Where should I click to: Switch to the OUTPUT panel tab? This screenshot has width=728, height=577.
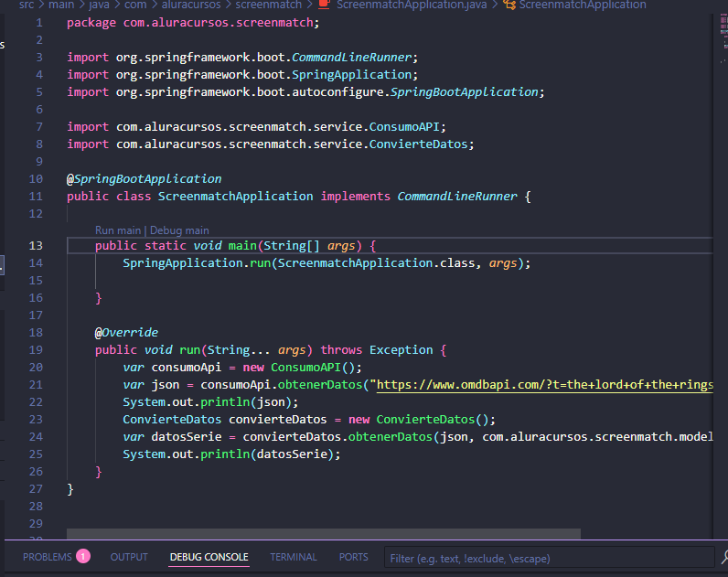(x=129, y=557)
